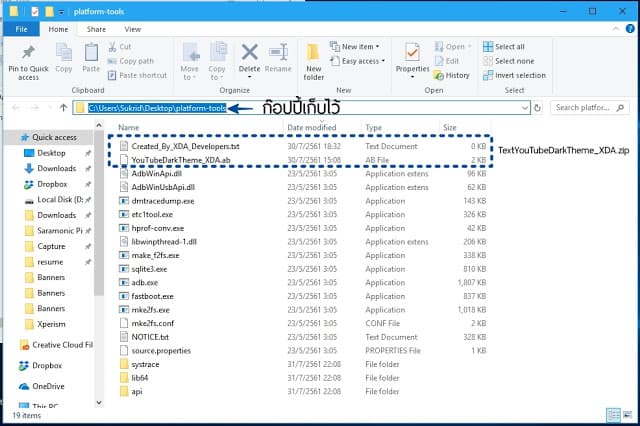This screenshot has height=426, width=640.
Task: Click the Delete X icon
Action: 249,52
